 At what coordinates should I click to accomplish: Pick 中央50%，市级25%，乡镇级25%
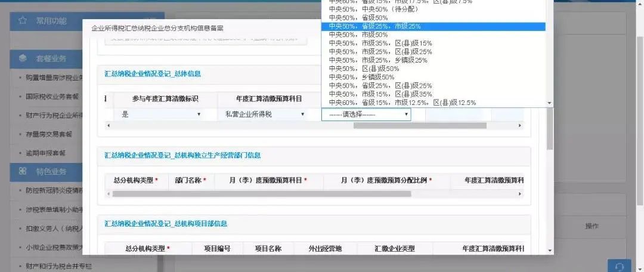coord(434,60)
